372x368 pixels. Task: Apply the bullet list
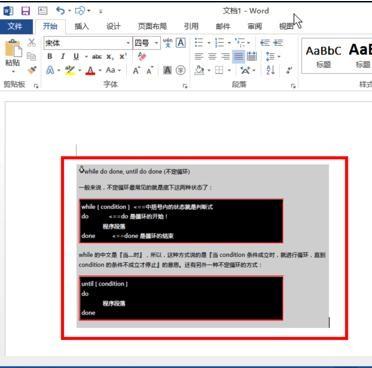199,43
